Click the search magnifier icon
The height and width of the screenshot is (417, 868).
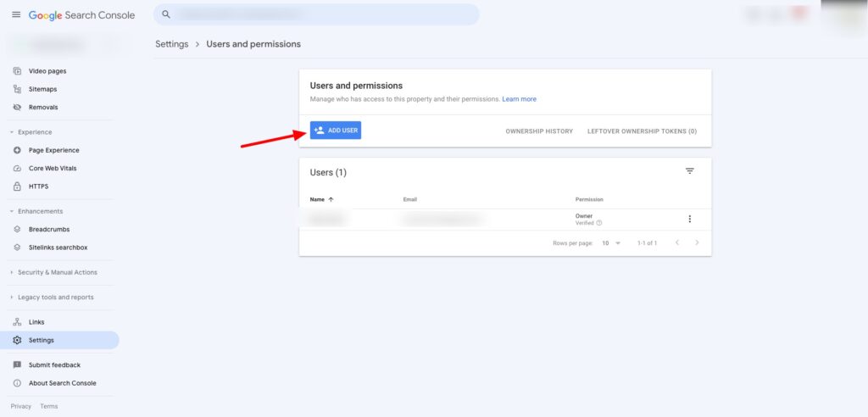[166, 14]
